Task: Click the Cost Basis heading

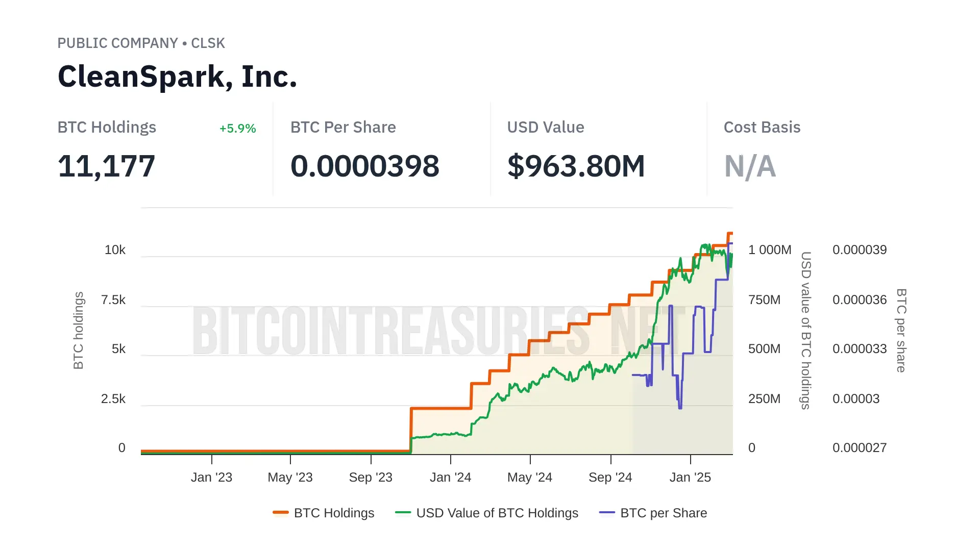Action: tap(762, 127)
